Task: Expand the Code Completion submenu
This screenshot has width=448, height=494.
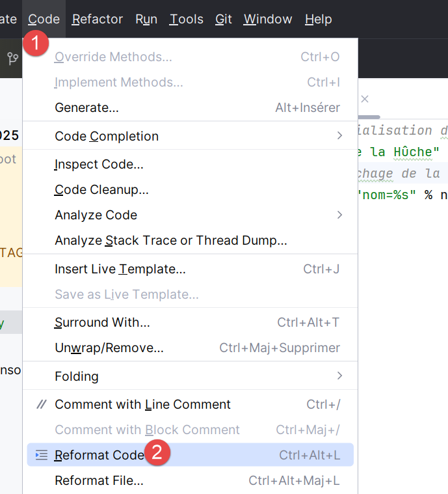Action: [339, 136]
